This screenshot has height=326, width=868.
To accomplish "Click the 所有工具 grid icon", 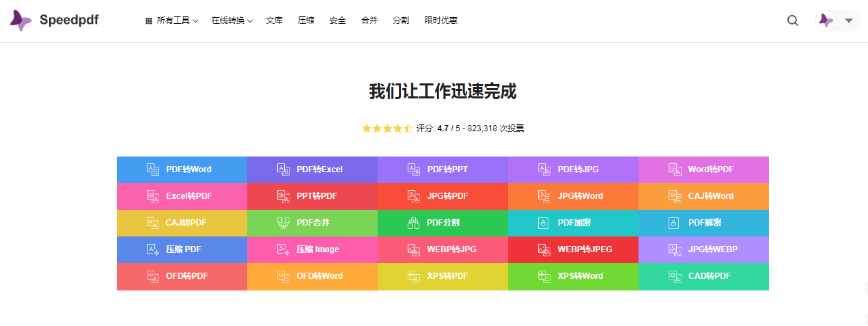I will [x=149, y=21].
